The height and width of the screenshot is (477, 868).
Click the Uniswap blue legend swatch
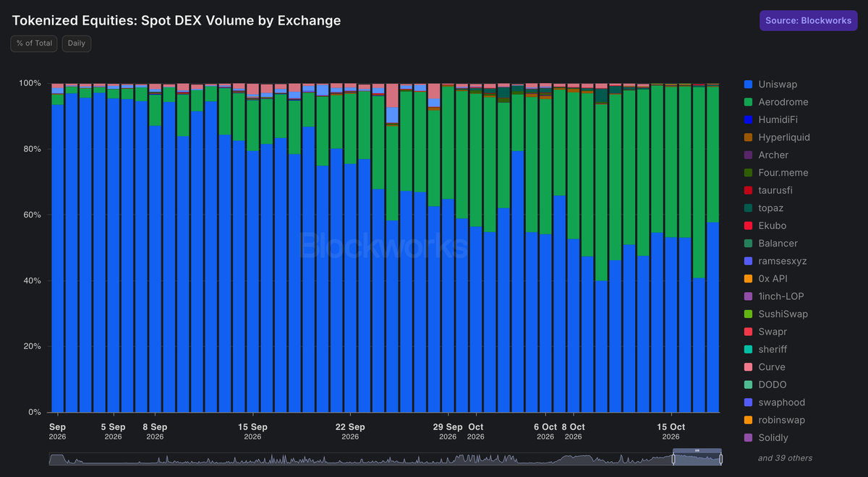(749, 85)
